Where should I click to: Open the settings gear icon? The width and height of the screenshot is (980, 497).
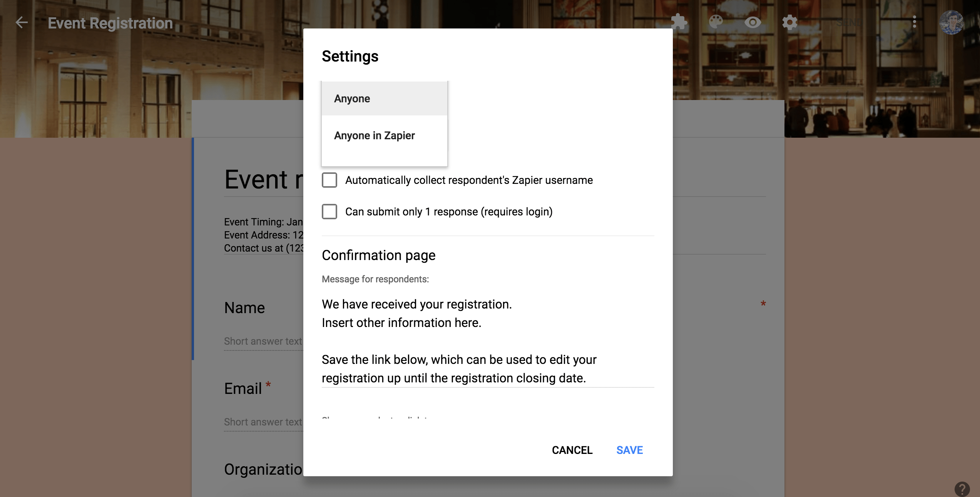[789, 22]
